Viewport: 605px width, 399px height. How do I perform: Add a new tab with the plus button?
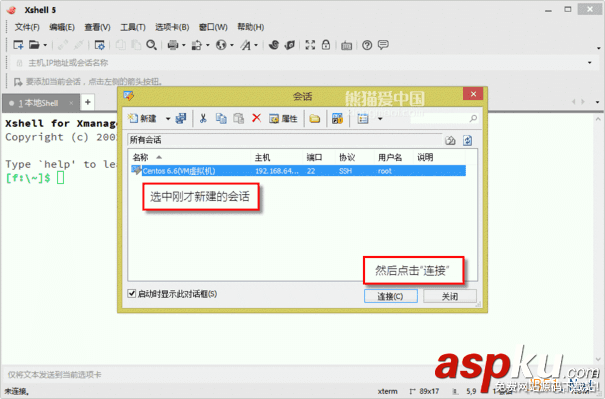88,102
